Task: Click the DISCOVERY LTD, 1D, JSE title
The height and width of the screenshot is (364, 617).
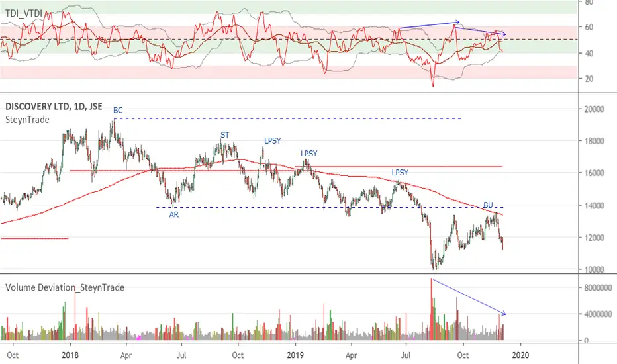Action: click(54, 107)
